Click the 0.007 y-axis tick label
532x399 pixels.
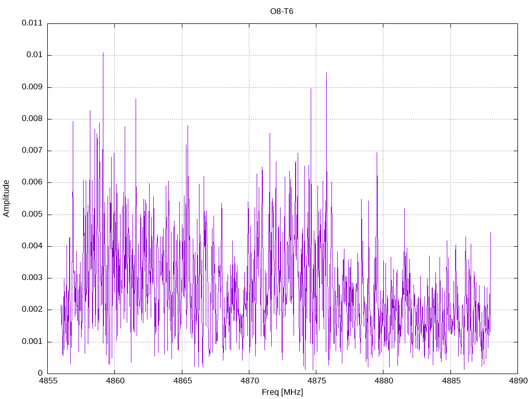(32, 150)
